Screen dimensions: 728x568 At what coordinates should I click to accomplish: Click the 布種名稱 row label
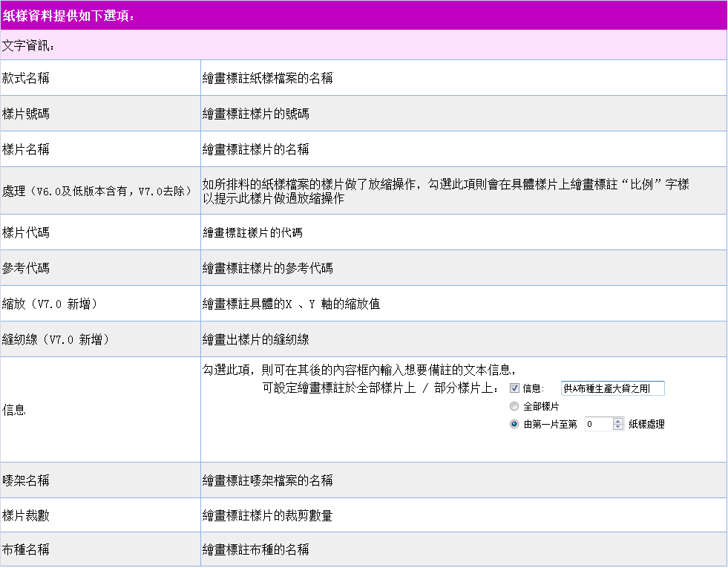pyautogui.click(x=26, y=550)
